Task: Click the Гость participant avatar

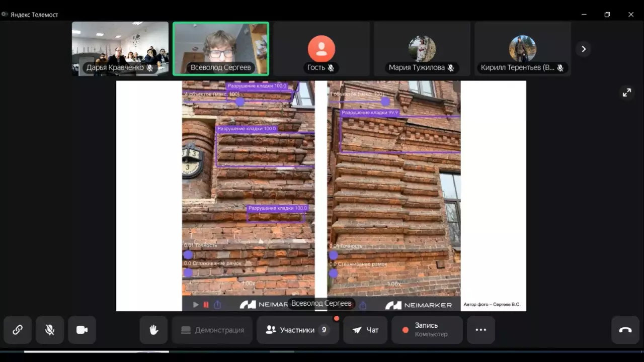Action: point(321,49)
